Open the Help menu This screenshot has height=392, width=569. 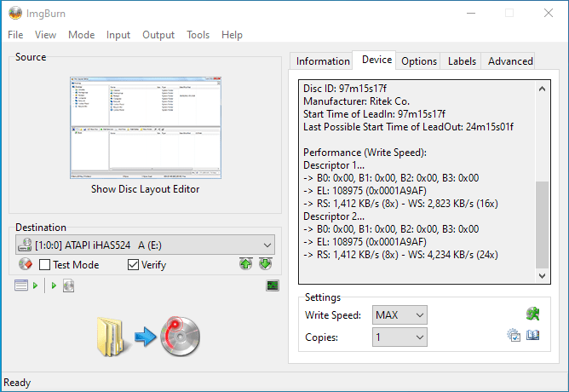click(x=232, y=35)
